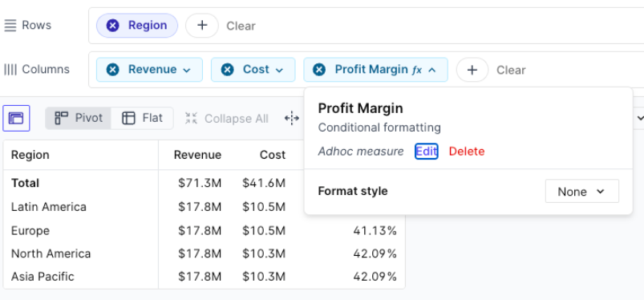Image resolution: width=644 pixels, height=300 pixels.
Task: Click the Region column header
Action: (30, 155)
